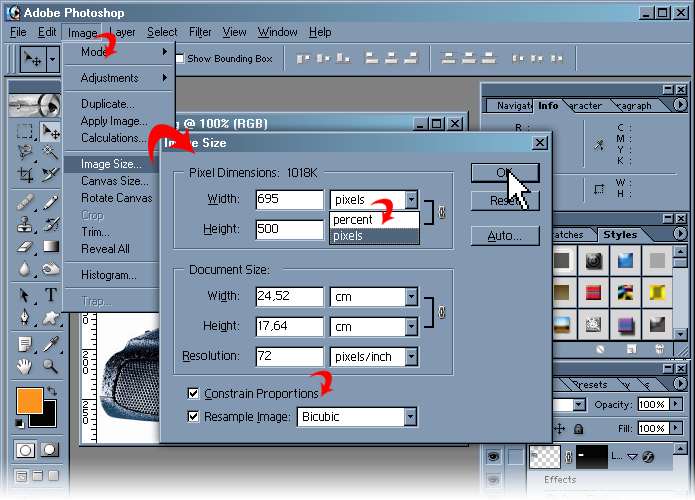Choose pixels from units list
Image resolution: width=695 pixels, height=500 pixels.
[x=374, y=236]
